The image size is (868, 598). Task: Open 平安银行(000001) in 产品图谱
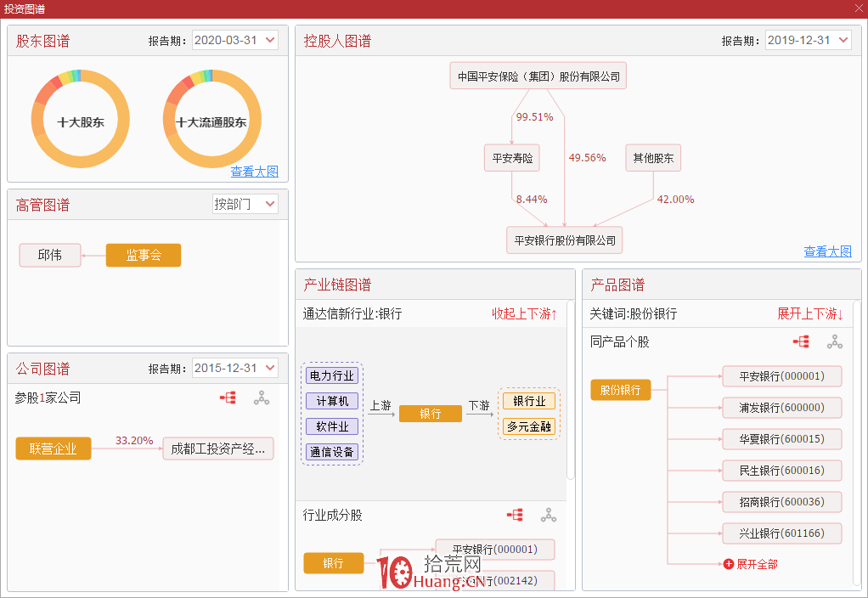point(781,376)
